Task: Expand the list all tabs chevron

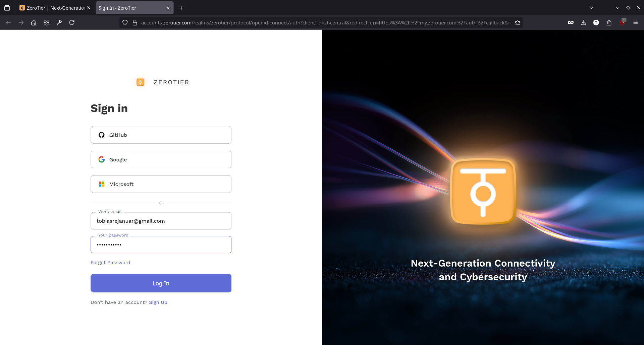Action: [591, 8]
